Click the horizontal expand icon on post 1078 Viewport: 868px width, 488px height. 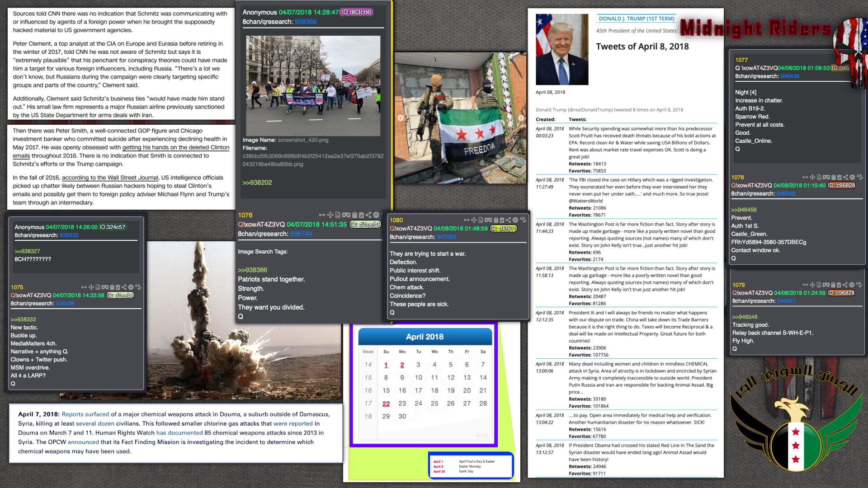(x=805, y=177)
